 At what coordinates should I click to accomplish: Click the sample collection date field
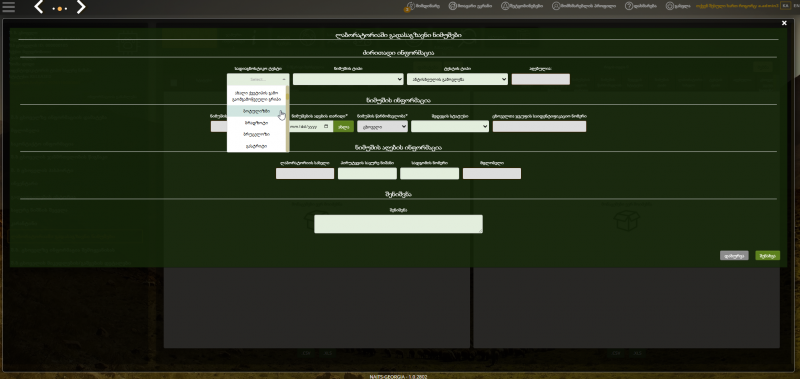click(310, 127)
